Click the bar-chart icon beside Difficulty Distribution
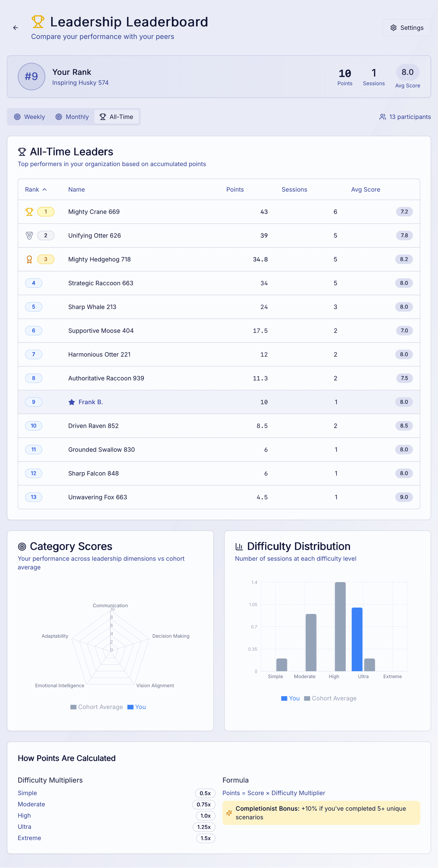This screenshot has height=868, width=438. 239,546
